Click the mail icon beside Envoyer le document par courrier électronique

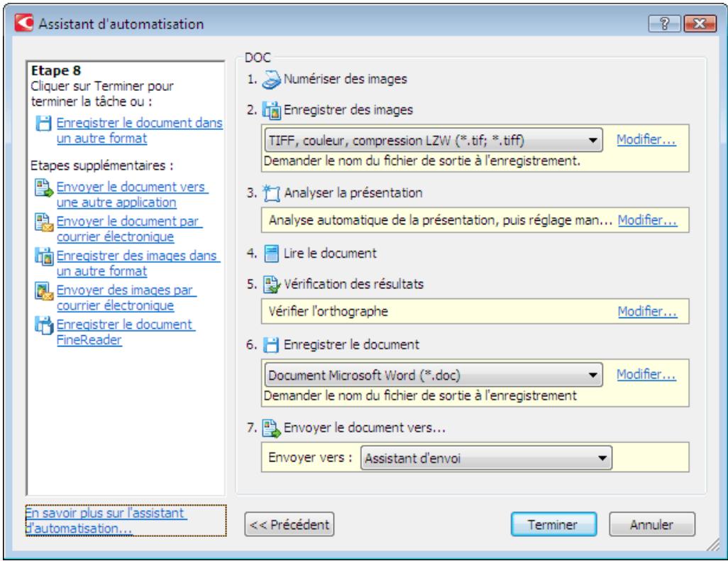44,222
